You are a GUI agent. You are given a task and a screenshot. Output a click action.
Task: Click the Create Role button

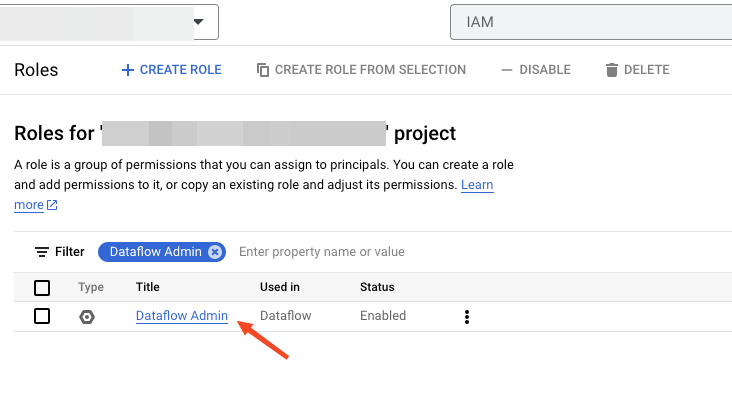tap(171, 70)
